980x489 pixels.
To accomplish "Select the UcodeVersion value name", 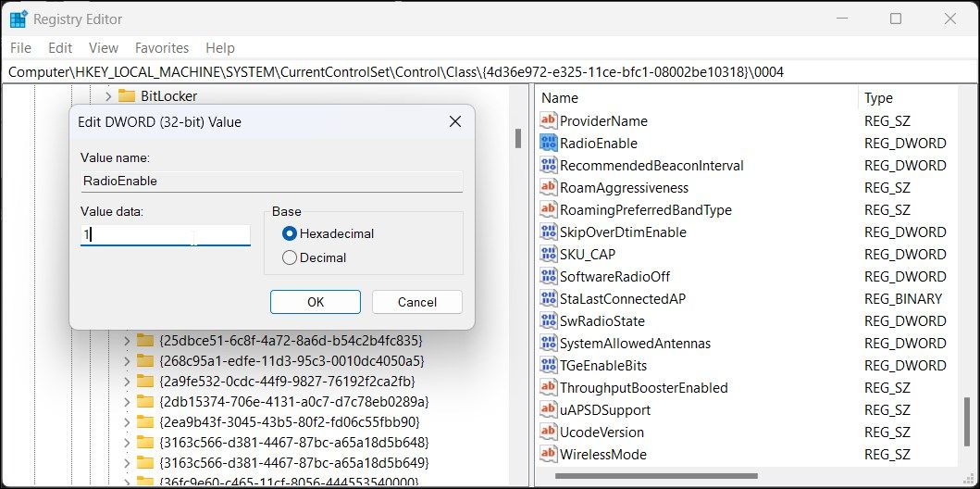I will (x=602, y=433).
